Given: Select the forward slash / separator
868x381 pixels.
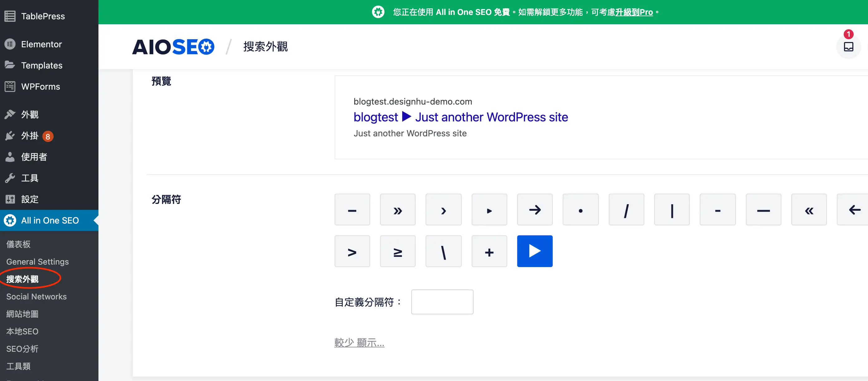Looking at the screenshot, I should tap(627, 209).
